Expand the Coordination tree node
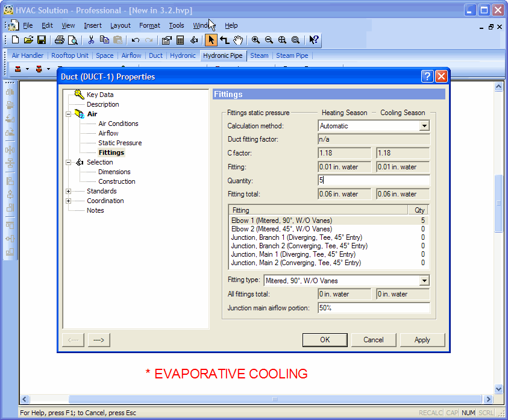The image size is (508, 420). tap(68, 201)
